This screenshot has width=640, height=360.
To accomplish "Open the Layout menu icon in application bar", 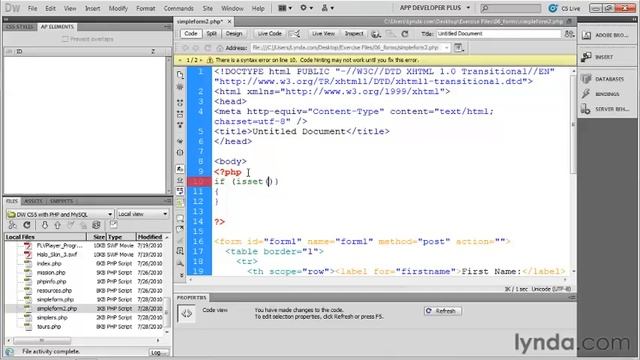I will pos(285,8).
